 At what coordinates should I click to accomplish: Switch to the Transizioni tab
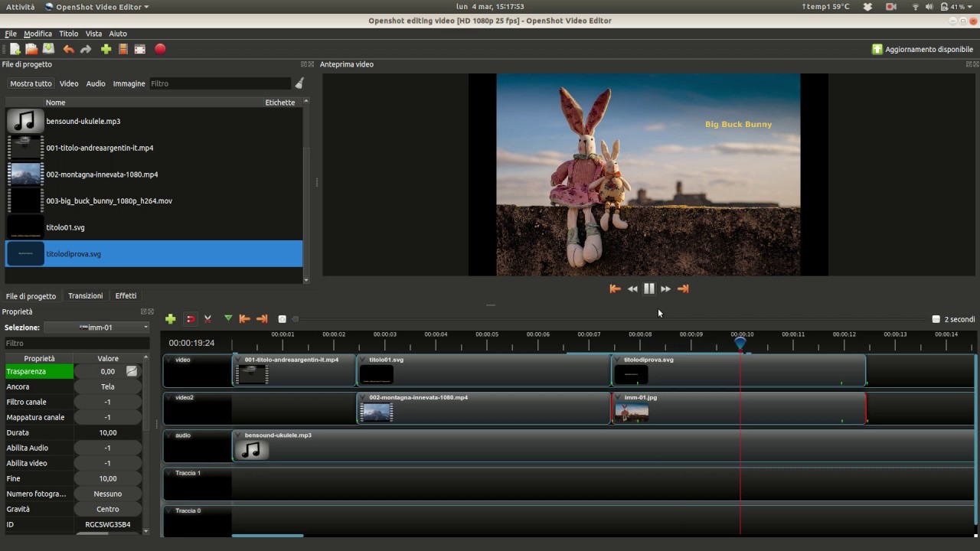tap(85, 296)
